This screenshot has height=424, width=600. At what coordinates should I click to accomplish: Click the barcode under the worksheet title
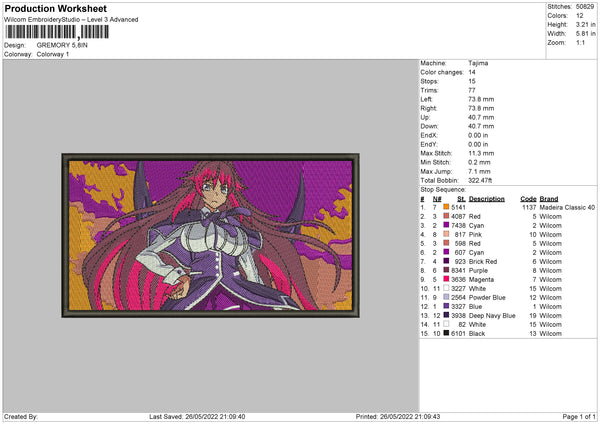(57, 32)
